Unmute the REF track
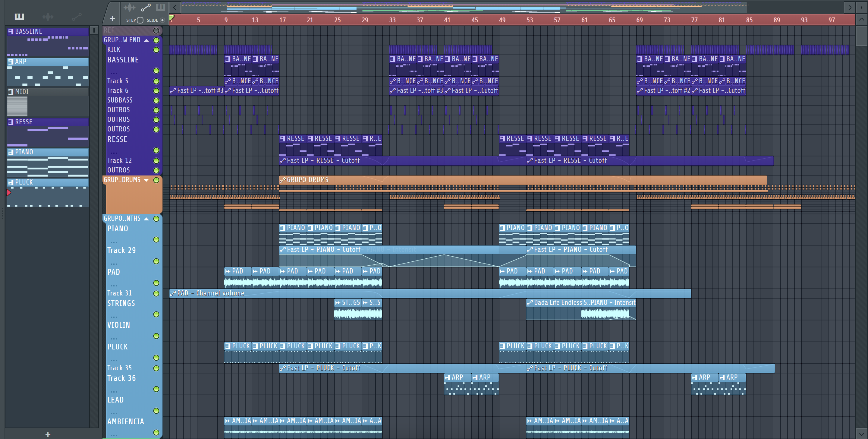The height and width of the screenshot is (439, 868). click(x=156, y=31)
